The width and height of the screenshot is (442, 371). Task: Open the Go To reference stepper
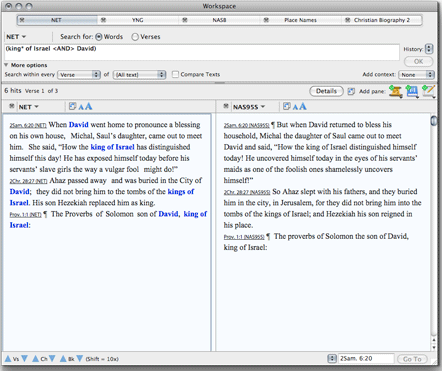click(x=332, y=359)
